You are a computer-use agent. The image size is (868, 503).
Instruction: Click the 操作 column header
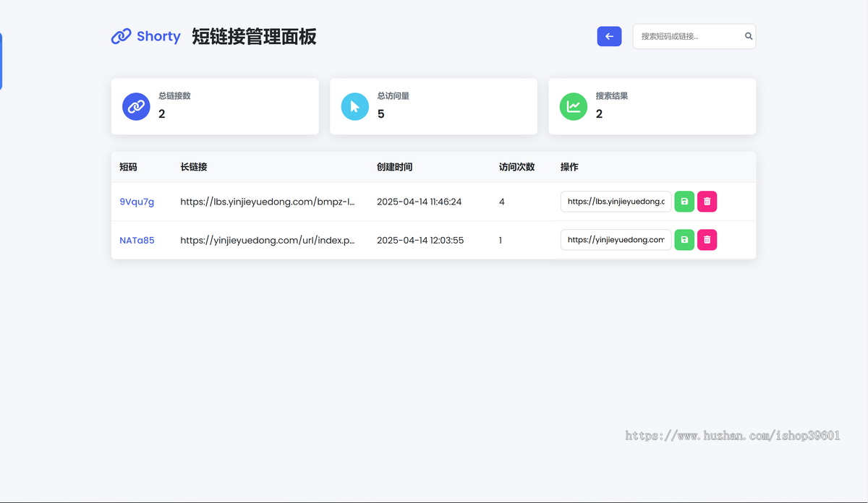tap(569, 167)
